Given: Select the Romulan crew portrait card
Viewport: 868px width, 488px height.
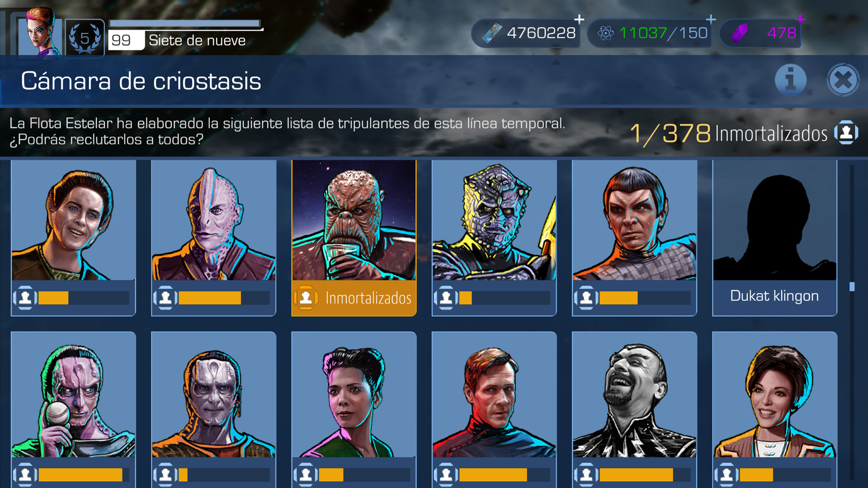Looking at the screenshot, I should (634, 238).
